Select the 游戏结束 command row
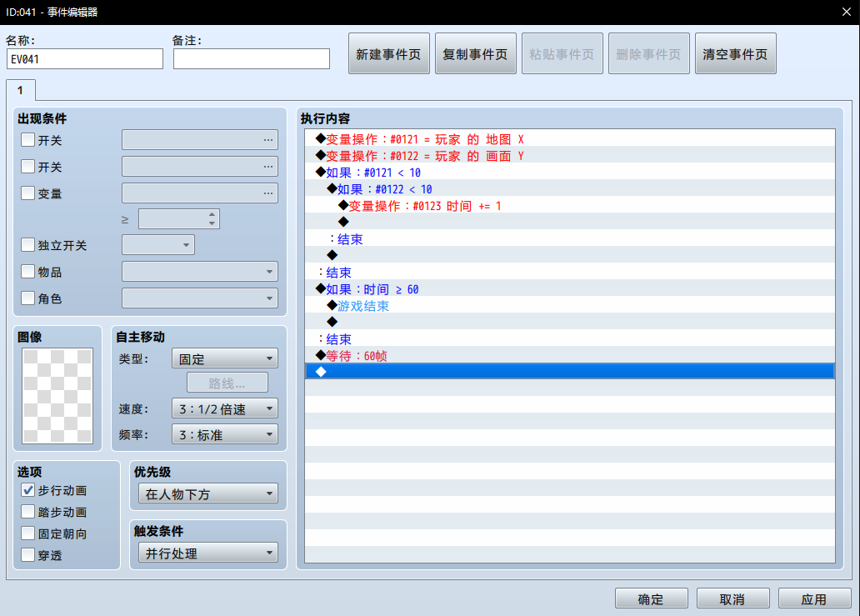Image resolution: width=860 pixels, height=616 pixels. (570, 306)
